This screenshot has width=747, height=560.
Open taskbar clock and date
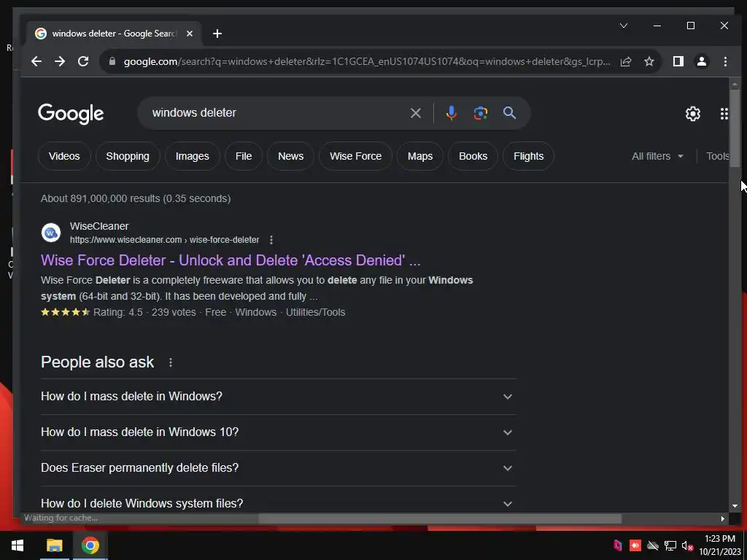click(x=720, y=545)
